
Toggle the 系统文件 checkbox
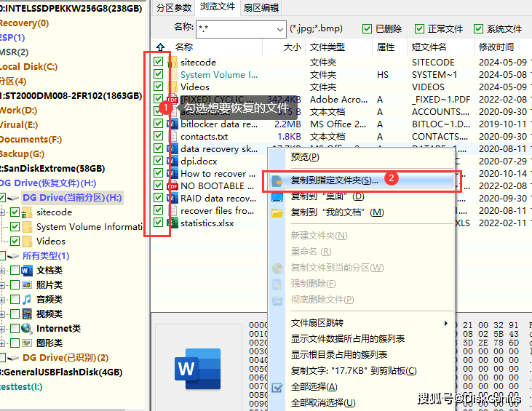tap(479, 29)
